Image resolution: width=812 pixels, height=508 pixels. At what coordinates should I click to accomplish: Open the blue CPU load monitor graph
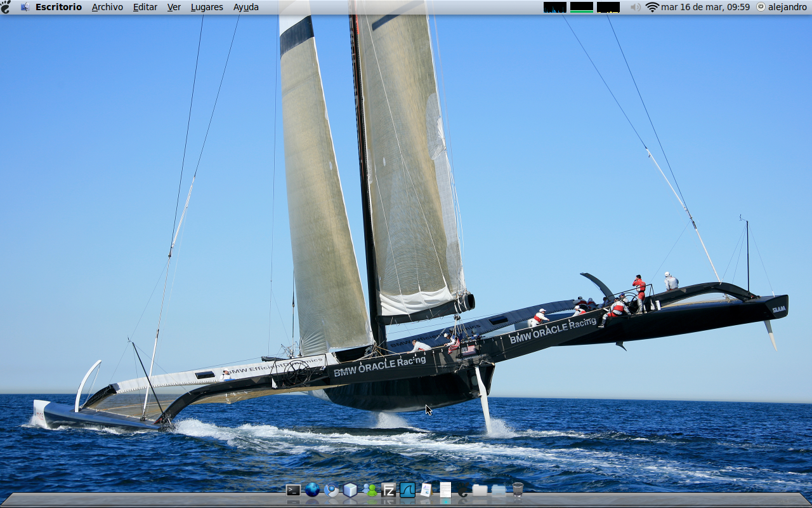pos(555,7)
